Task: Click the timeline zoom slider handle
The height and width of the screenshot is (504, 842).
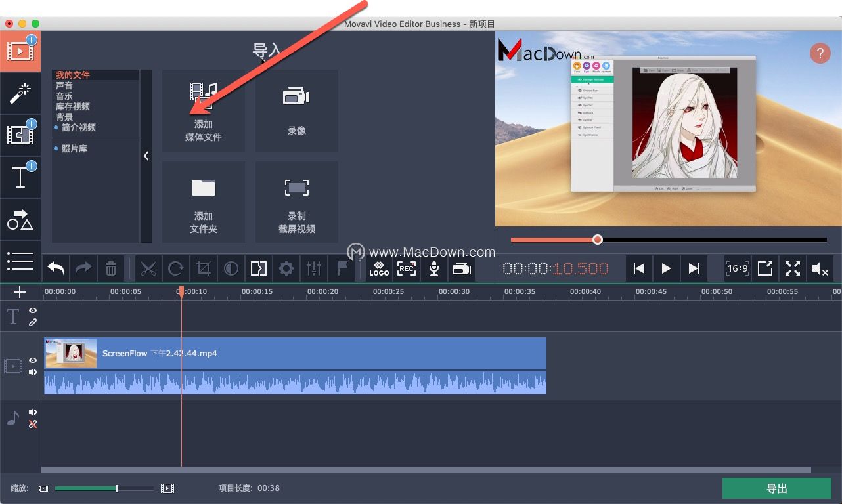Action: (x=117, y=488)
